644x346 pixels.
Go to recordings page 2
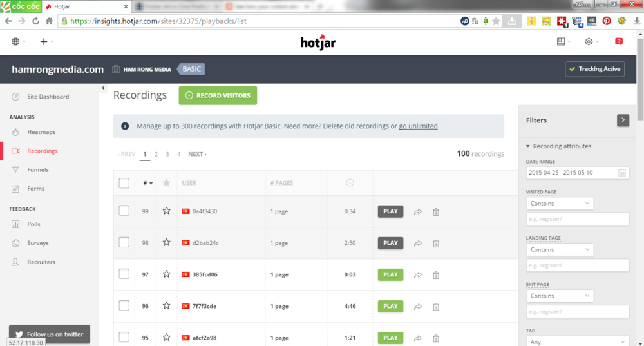156,154
